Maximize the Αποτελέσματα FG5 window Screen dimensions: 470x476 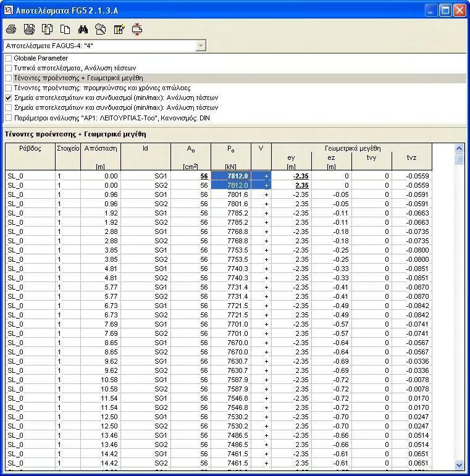coord(445,10)
